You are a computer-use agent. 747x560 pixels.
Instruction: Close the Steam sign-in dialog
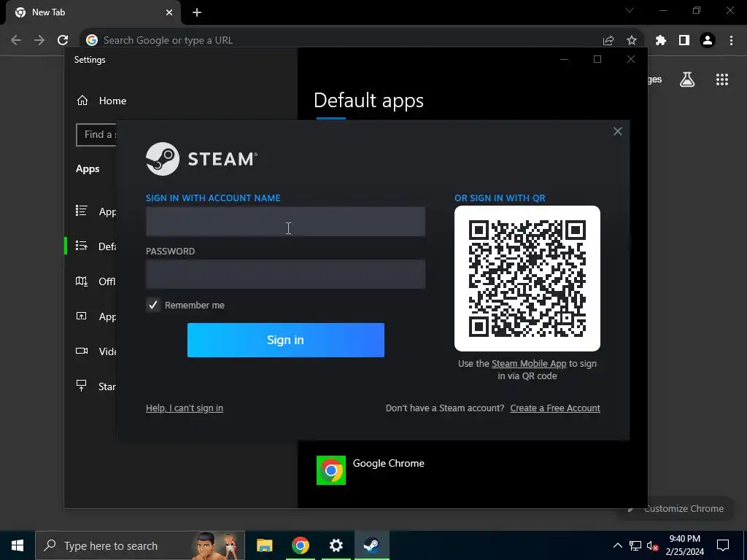pyautogui.click(x=617, y=131)
